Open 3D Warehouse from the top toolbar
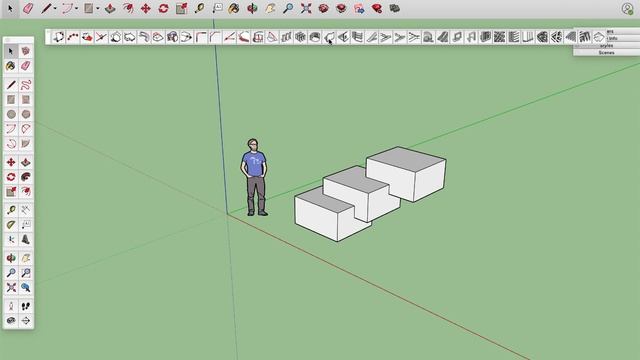Screen dimensions: 640x360 (324, 8)
